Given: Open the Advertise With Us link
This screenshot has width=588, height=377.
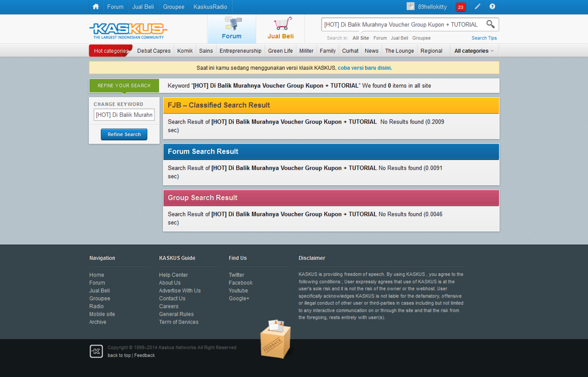Looking at the screenshot, I should 180,291.
